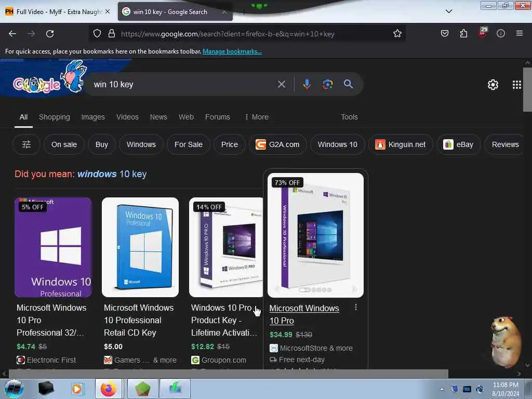Clear the search box with the X icon
The width and height of the screenshot is (532, 399).
pos(282,84)
